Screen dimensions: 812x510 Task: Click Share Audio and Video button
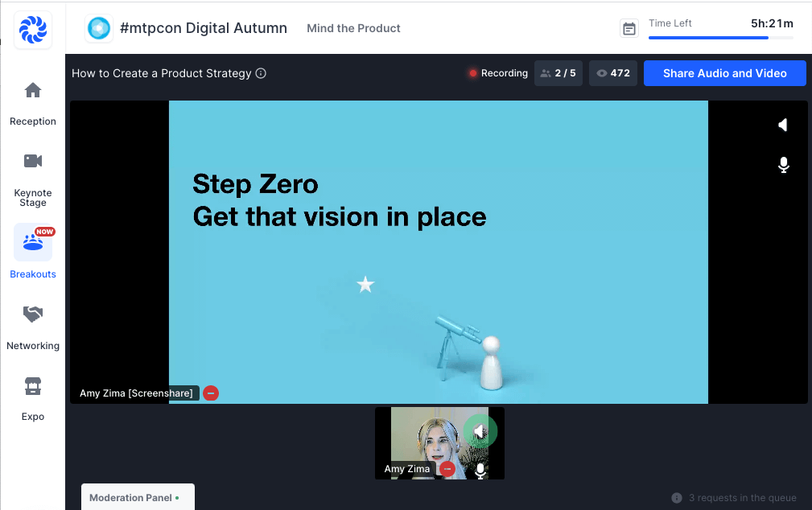[724, 73]
